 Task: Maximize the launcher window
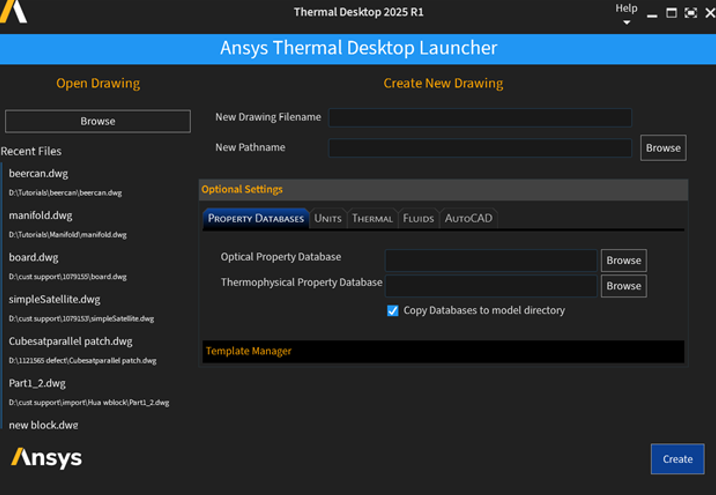click(671, 13)
